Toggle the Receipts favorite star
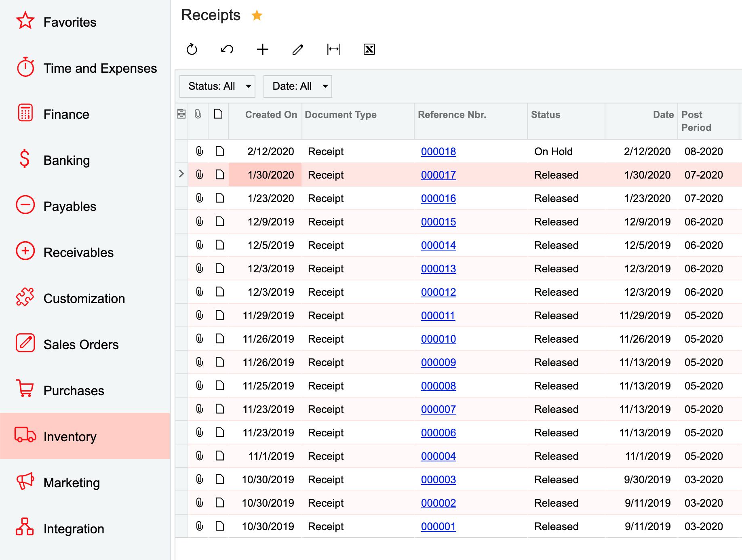The width and height of the screenshot is (742, 560). pos(257,16)
